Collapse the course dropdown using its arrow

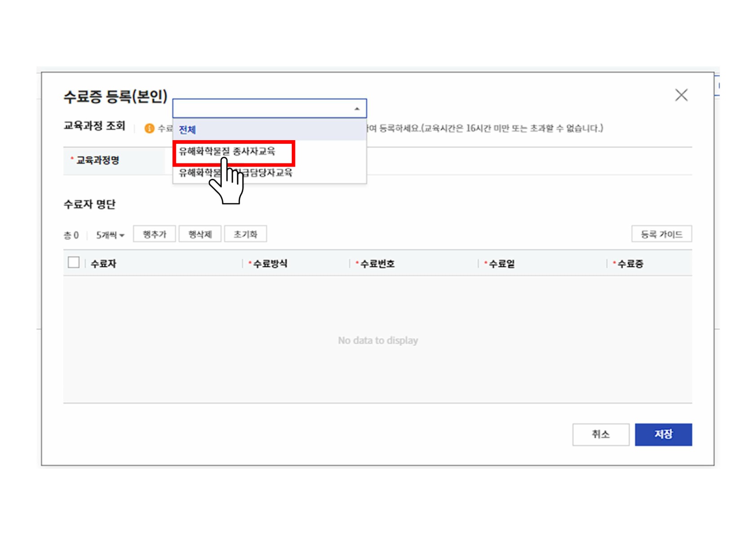tap(357, 109)
